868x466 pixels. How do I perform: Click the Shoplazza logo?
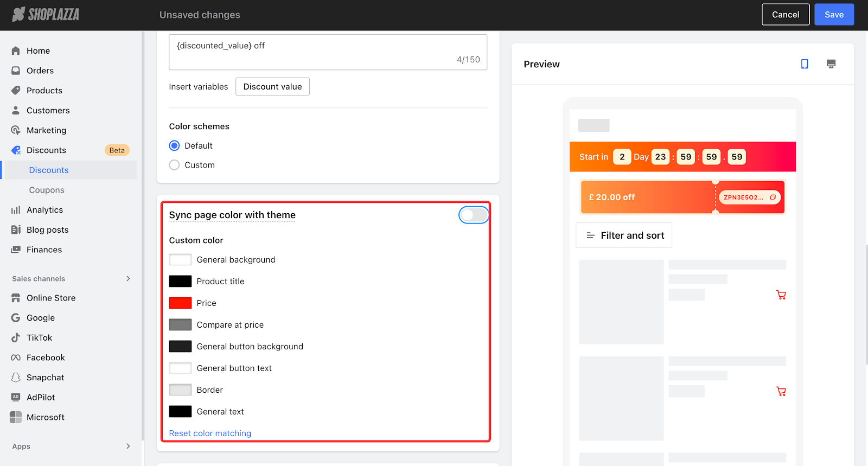(46, 15)
